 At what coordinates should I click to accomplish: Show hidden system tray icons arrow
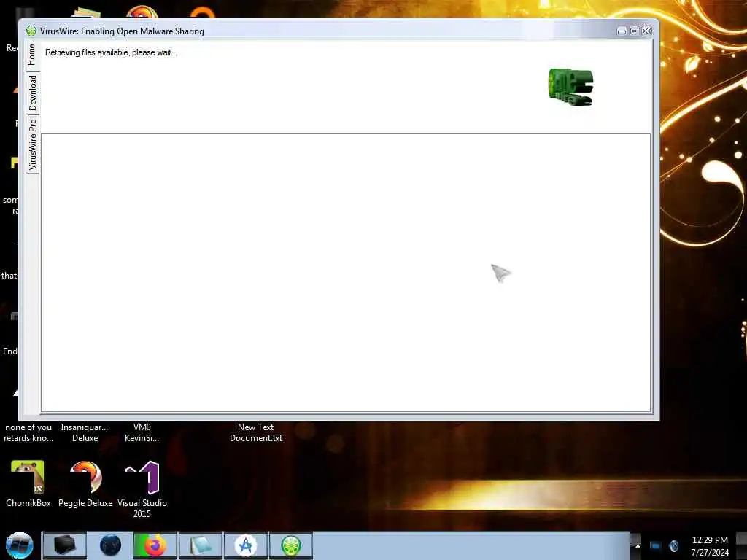click(x=637, y=545)
